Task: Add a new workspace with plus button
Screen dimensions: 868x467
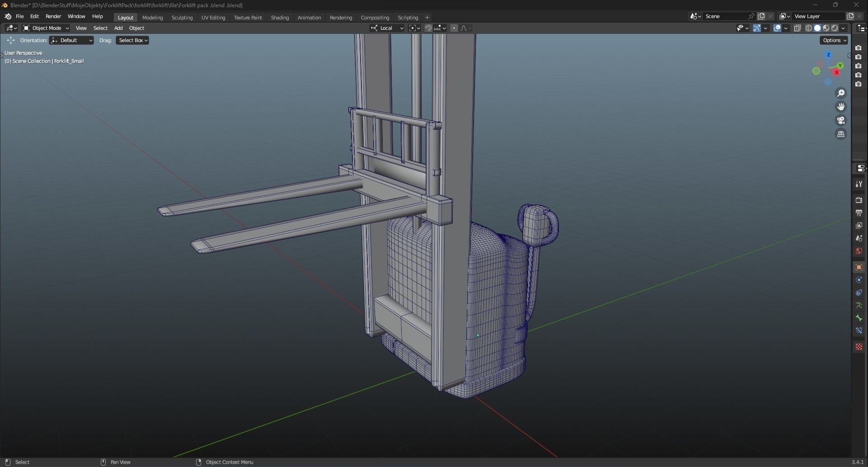Action: pos(427,18)
